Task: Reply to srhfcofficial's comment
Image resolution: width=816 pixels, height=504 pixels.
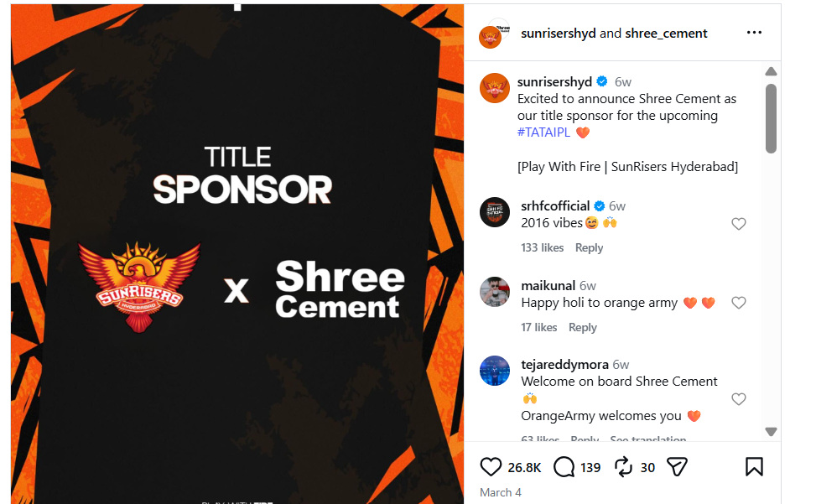Action: click(589, 247)
